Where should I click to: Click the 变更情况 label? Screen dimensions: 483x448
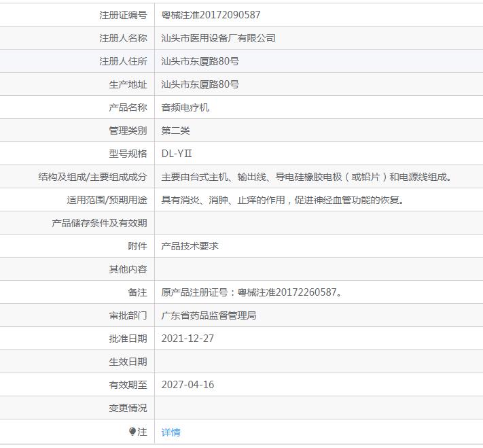click(128, 408)
